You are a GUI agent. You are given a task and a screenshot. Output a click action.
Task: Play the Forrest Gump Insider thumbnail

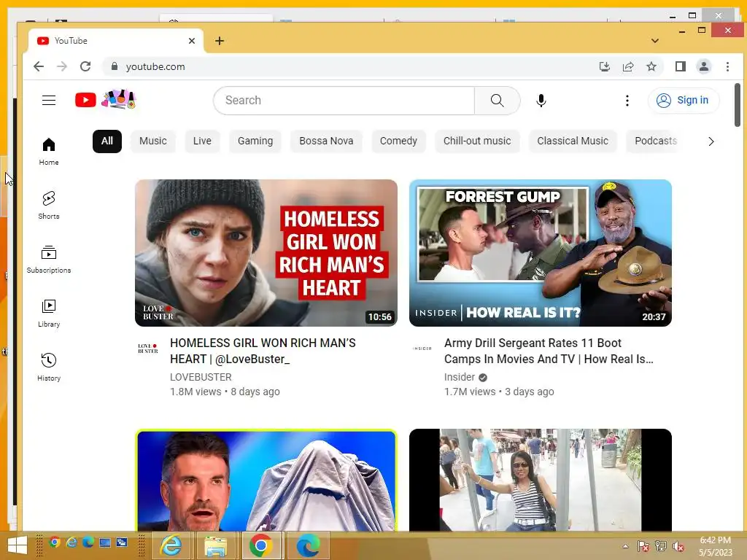click(541, 253)
